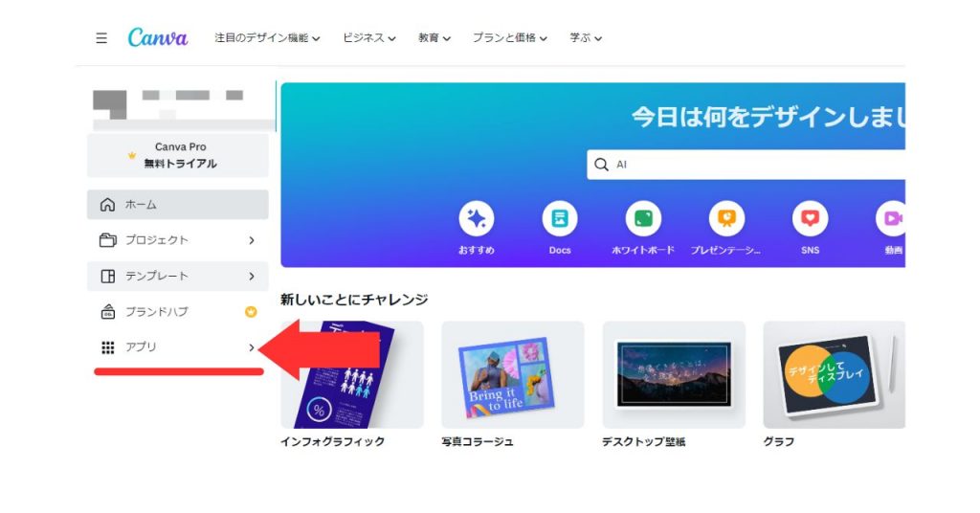
Task: Click the 動画 video icon
Action: [891, 219]
